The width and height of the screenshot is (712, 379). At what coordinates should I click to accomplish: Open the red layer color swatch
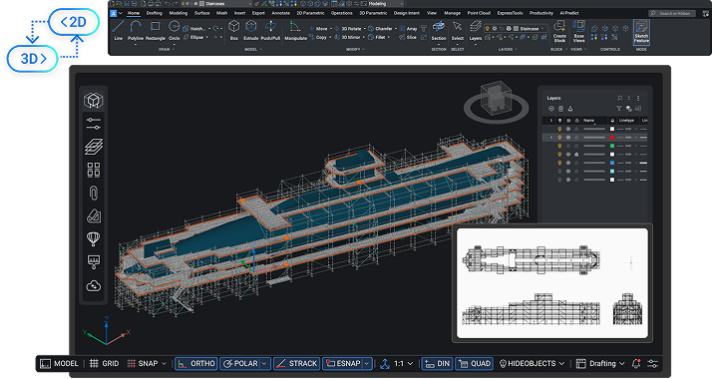(x=612, y=137)
